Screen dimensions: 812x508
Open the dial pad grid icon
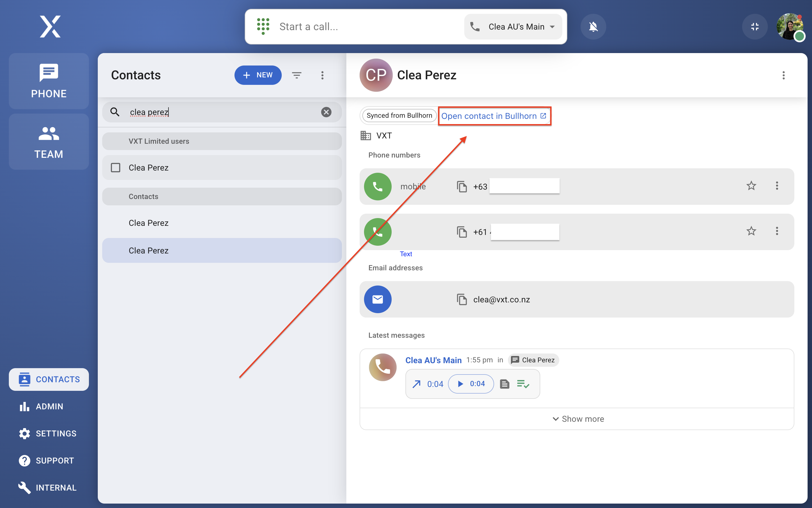click(263, 26)
